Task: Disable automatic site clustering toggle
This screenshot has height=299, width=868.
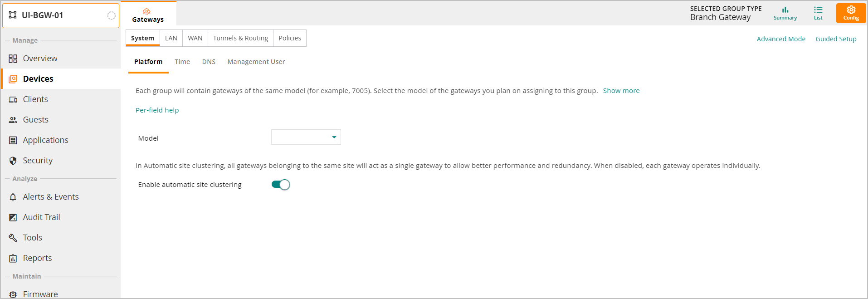Action: point(281,185)
